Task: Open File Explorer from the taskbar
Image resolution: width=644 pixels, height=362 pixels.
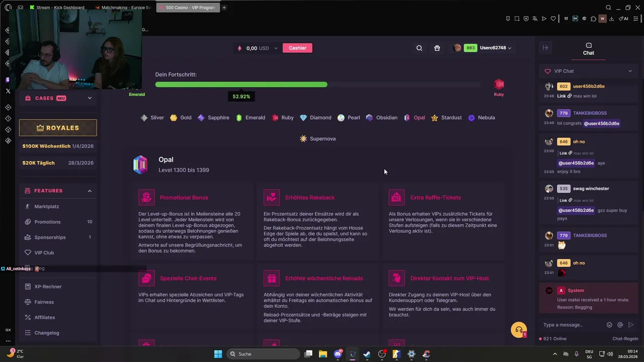Action: [x=323, y=354]
